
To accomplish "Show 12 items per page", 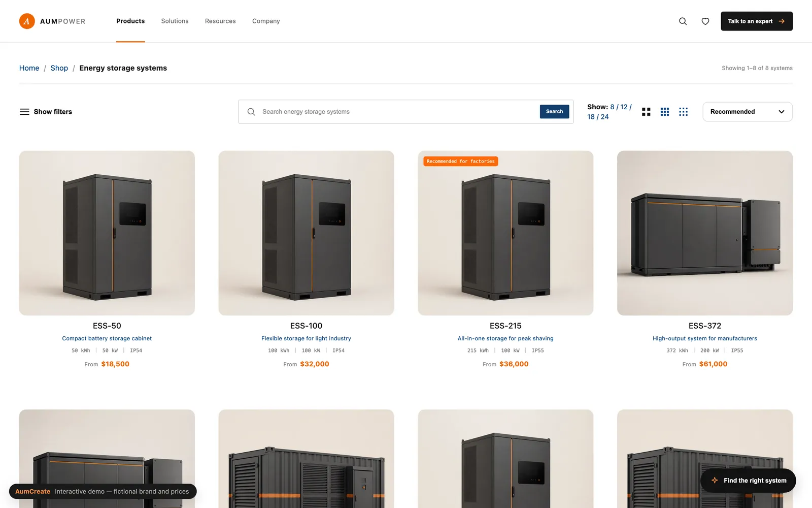I will [x=624, y=107].
